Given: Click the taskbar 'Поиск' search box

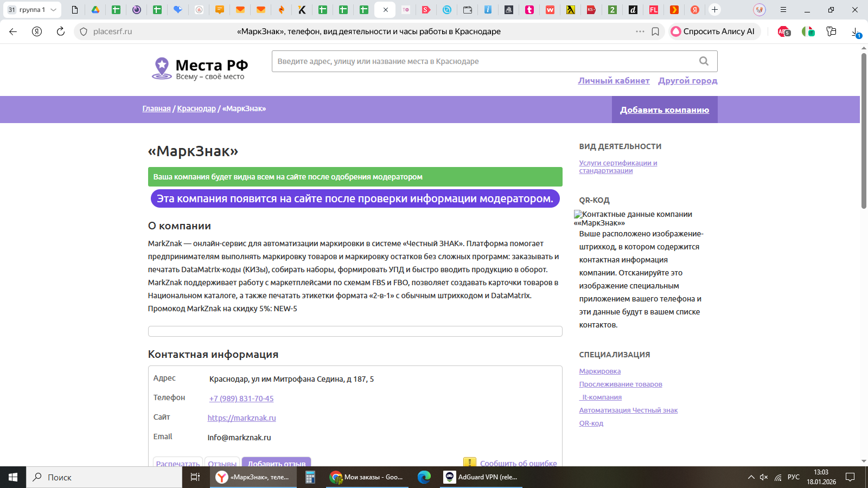Looking at the screenshot, I should click(104, 477).
